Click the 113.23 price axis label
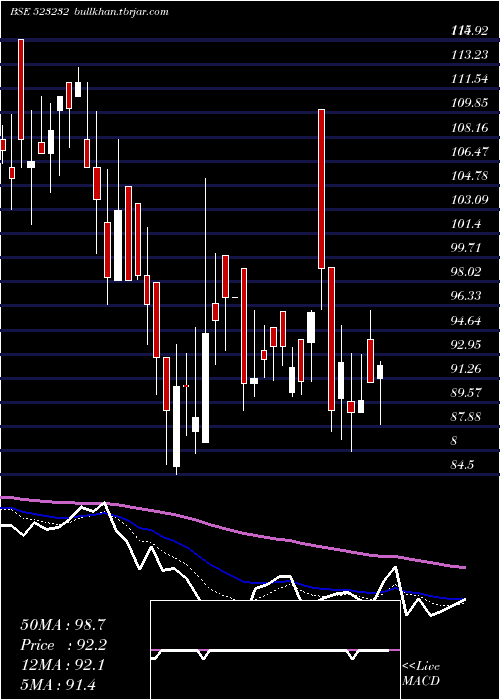This screenshot has height=700, width=500. pos(469,55)
